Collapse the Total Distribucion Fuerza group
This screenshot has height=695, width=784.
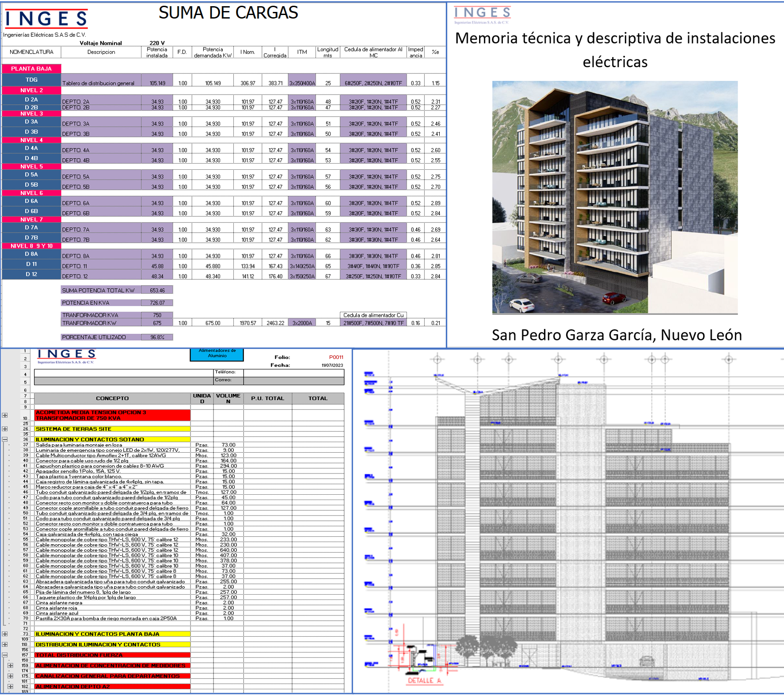[x=5, y=655]
